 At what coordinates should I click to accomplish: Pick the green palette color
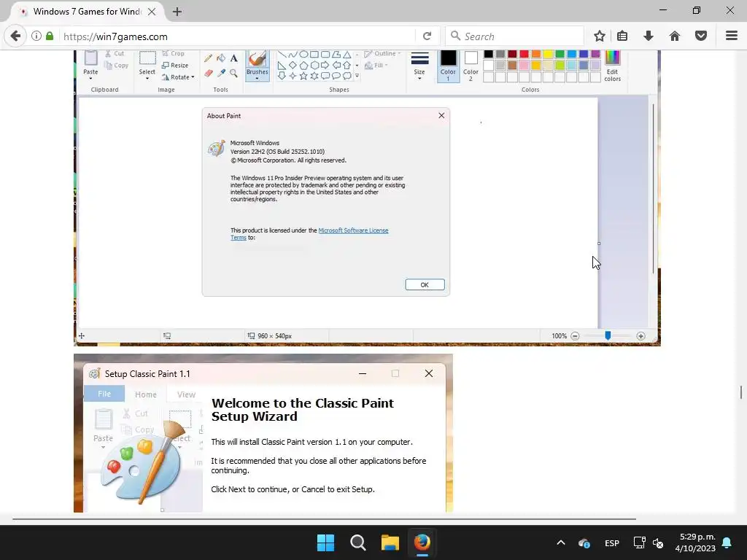tap(560, 54)
